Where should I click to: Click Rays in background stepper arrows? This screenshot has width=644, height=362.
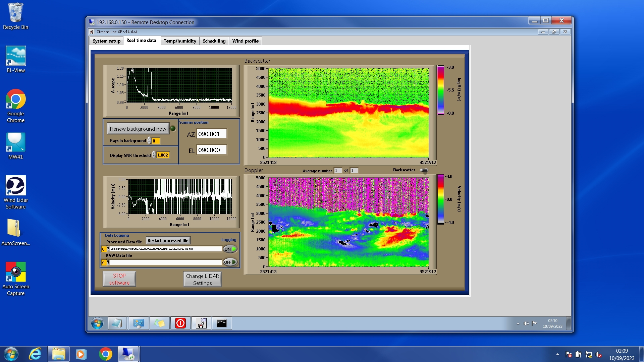coord(149,141)
